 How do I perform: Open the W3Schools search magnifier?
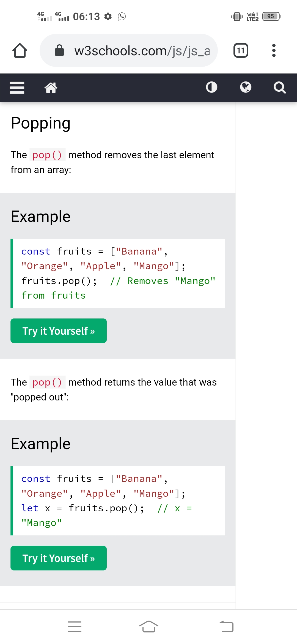[280, 88]
